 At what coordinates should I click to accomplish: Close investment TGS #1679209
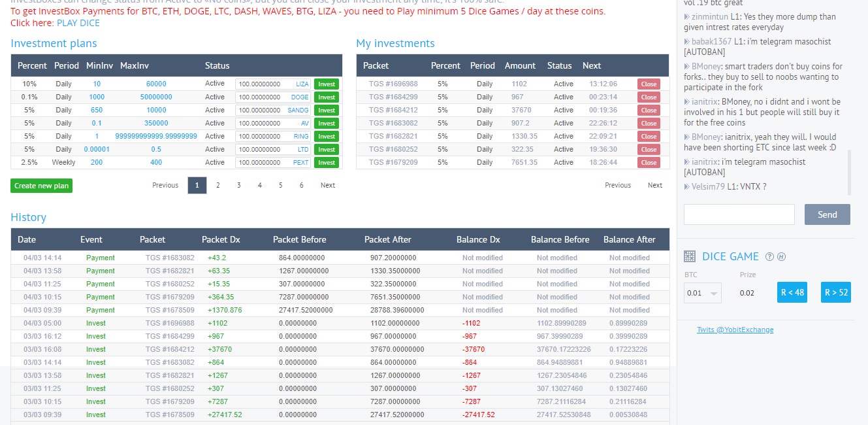[x=649, y=162]
